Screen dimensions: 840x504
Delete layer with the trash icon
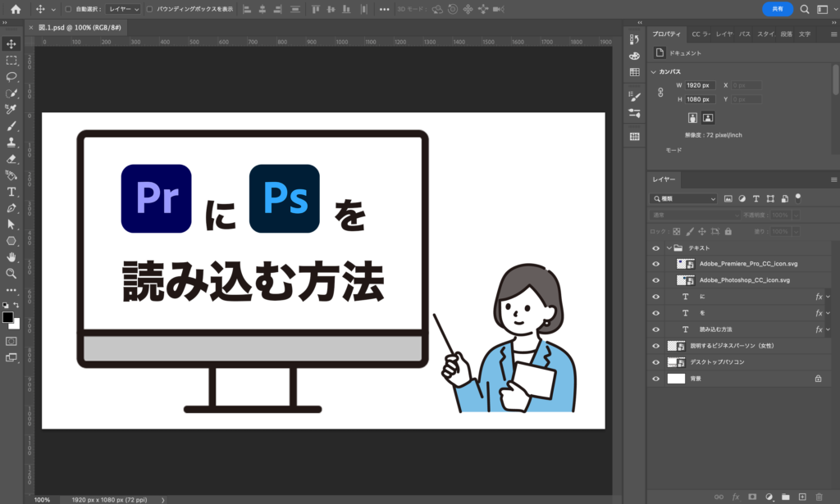(819, 497)
